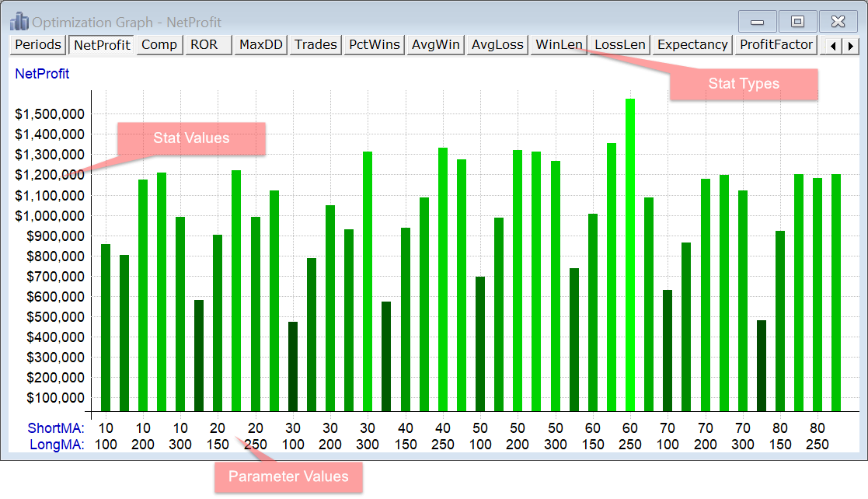The height and width of the screenshot is (499, 868).
Task: Maximize the Optimization Graph window
Action: [797, 21]
